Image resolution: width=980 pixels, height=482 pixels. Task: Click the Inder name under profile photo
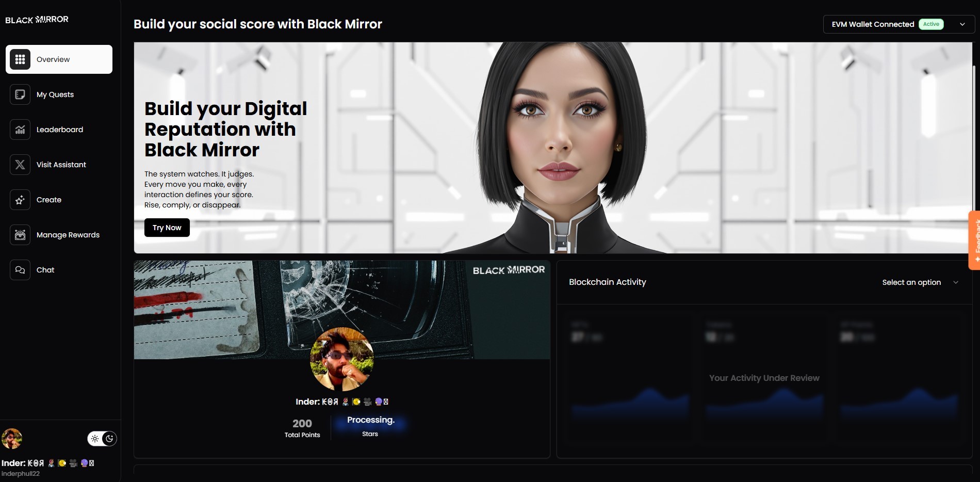(342, 401)
